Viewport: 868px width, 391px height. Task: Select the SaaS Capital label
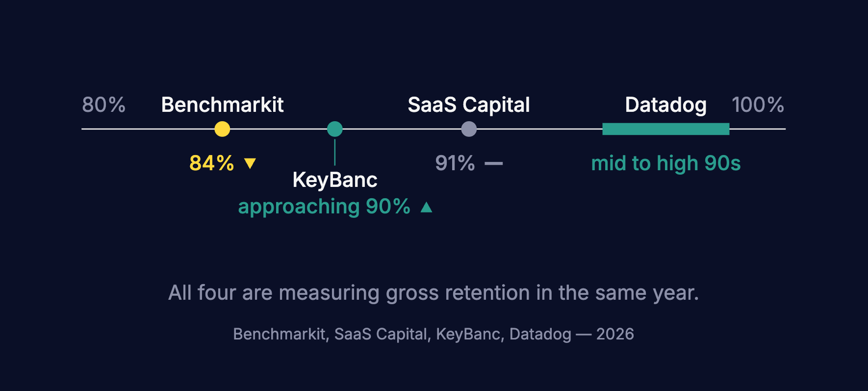click(x=469, y=104)
